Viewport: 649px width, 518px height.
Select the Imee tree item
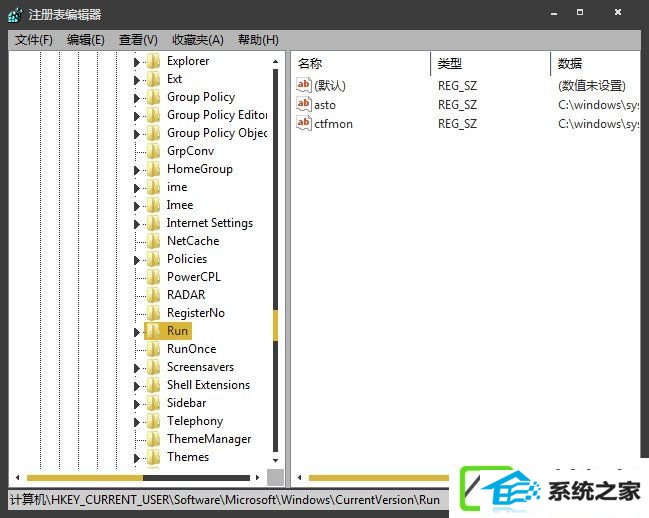point(180,205)
